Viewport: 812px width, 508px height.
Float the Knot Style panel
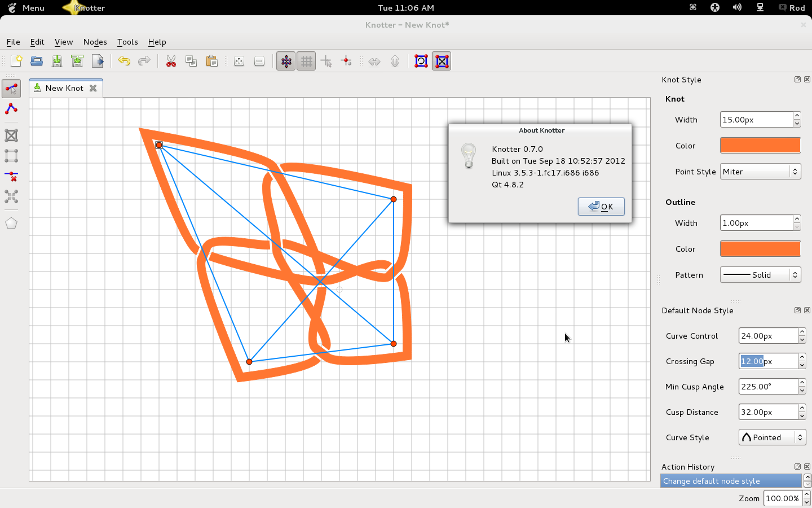click(797, 80)
